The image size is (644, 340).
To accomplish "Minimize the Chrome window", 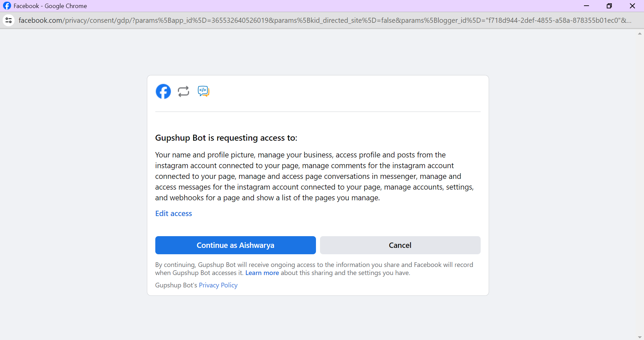I will 587,6.
